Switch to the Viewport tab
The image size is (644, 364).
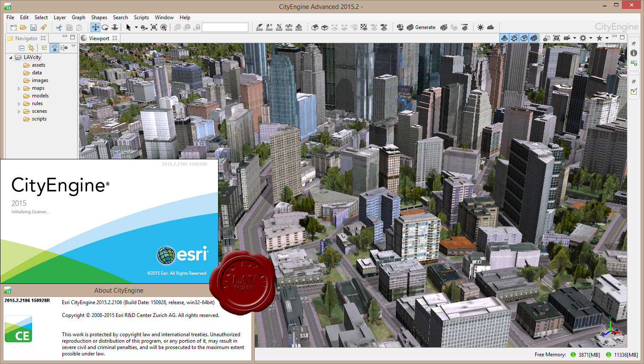click(99, 38)
